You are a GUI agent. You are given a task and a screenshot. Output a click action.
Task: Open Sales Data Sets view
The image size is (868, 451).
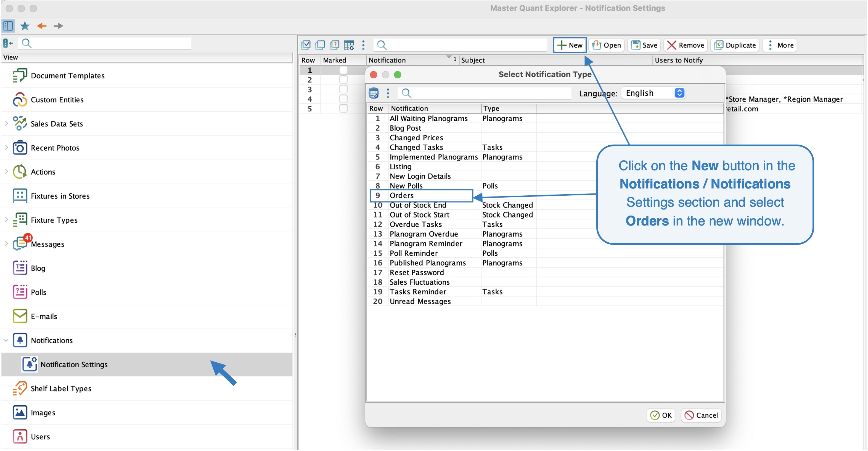pos(147,124)
